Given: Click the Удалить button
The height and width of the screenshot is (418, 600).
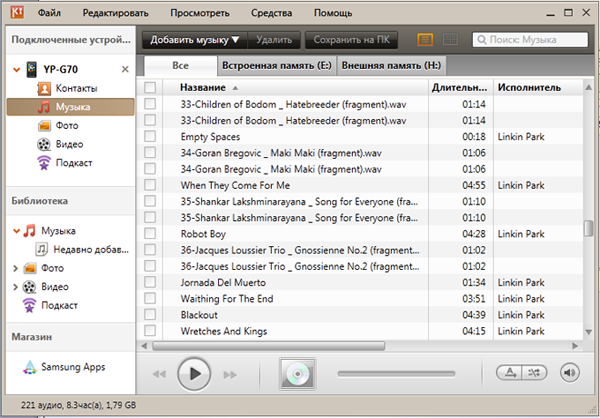Looking at the screenshot, I should 274,40.
